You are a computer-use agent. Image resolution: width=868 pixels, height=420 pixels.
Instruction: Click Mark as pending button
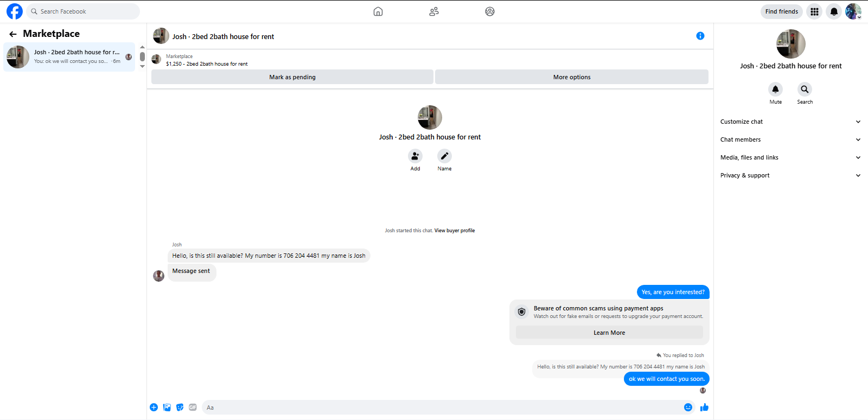(292, 77)
